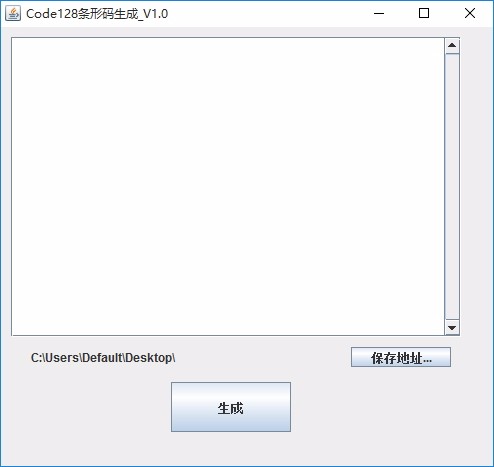This screenshot has width=494, height=467.
Task: Select the C:\Users\Default\Desktop\ path label
Action: pos(103,358)
